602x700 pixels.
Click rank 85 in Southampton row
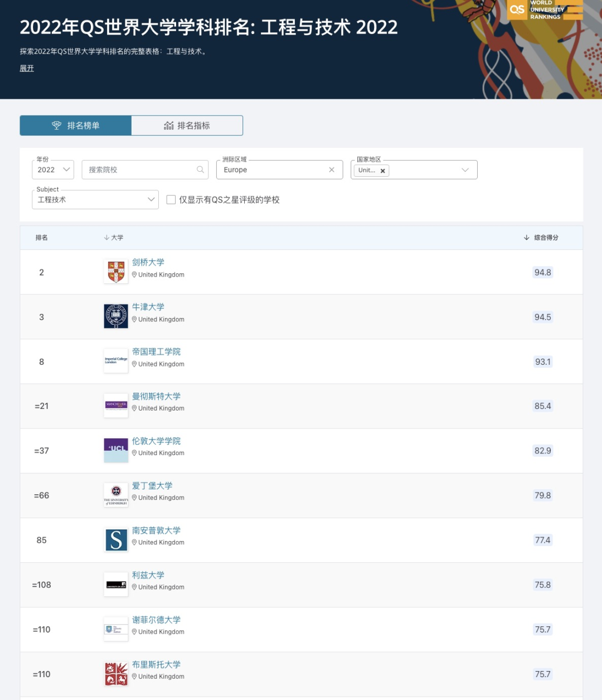[x=41, y=540]
